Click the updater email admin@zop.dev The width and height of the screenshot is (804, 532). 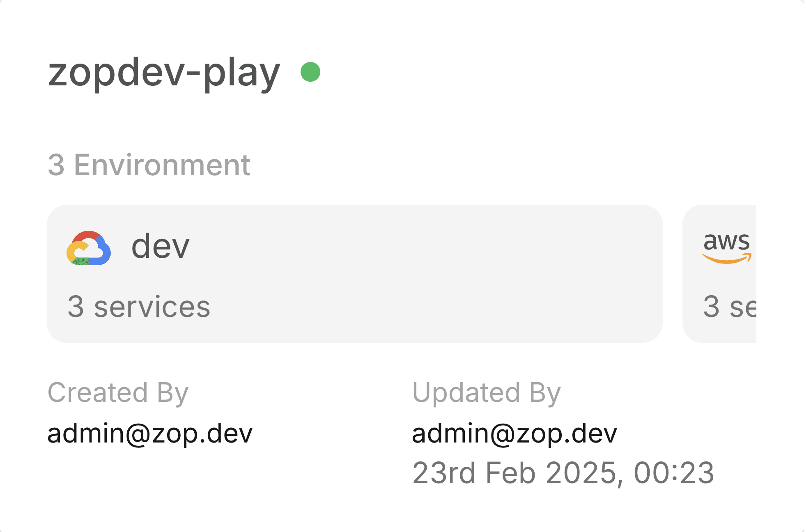[514, 433]
